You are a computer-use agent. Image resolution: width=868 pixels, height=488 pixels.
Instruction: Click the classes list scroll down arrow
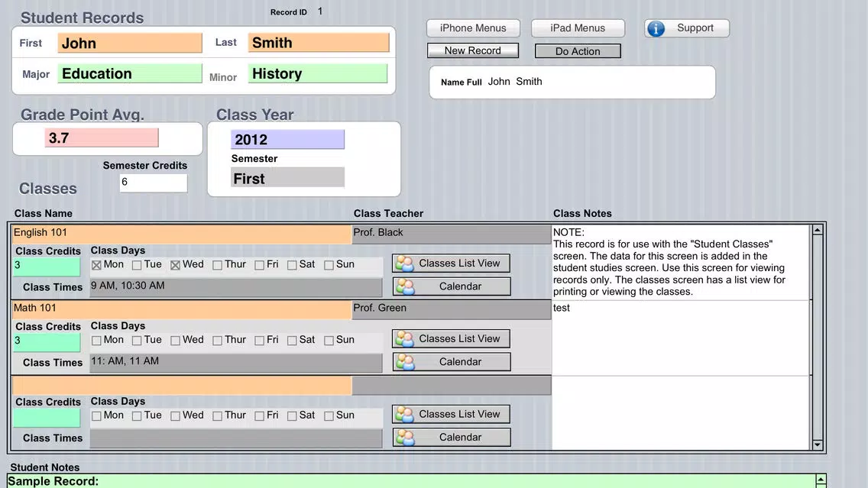click(818, 444)
